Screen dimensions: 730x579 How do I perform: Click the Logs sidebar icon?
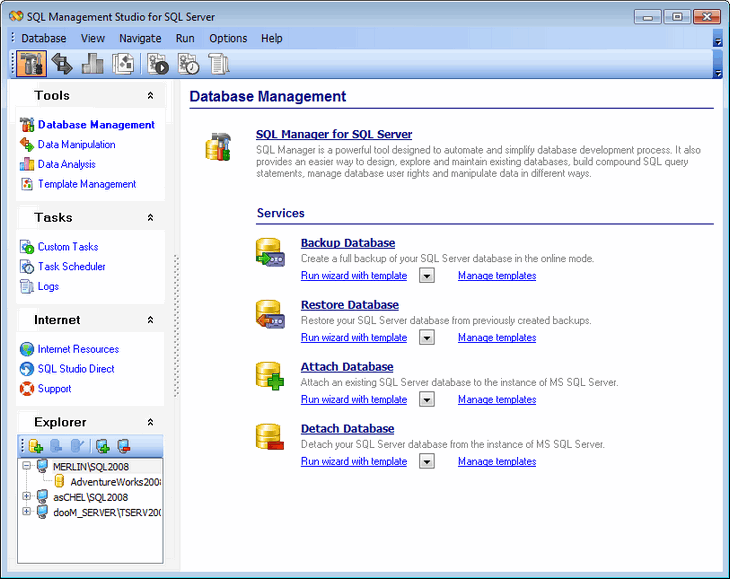coord(27,286)
